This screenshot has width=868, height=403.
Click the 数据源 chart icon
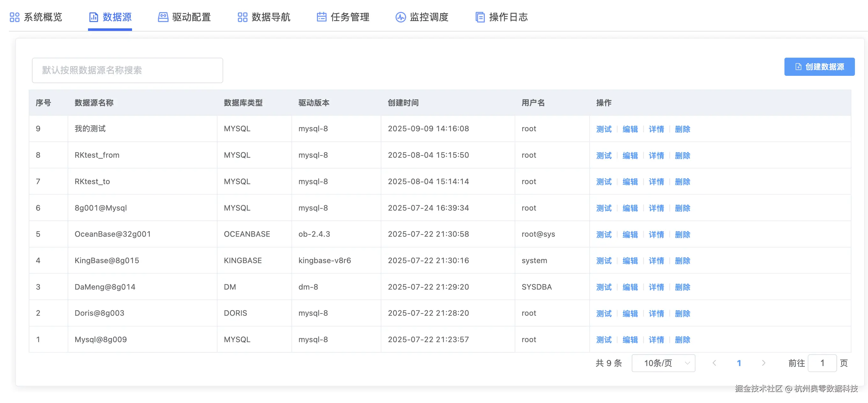click(93, 17)
